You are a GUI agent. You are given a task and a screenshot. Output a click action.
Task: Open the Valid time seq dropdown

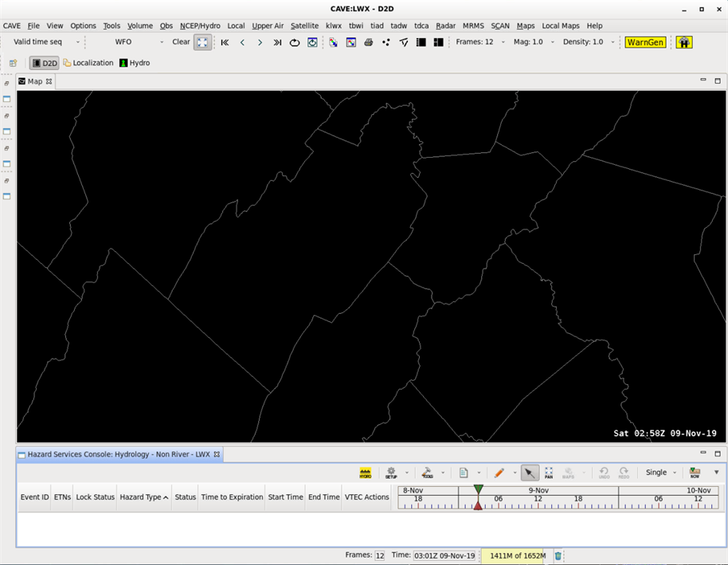point(77,41)
